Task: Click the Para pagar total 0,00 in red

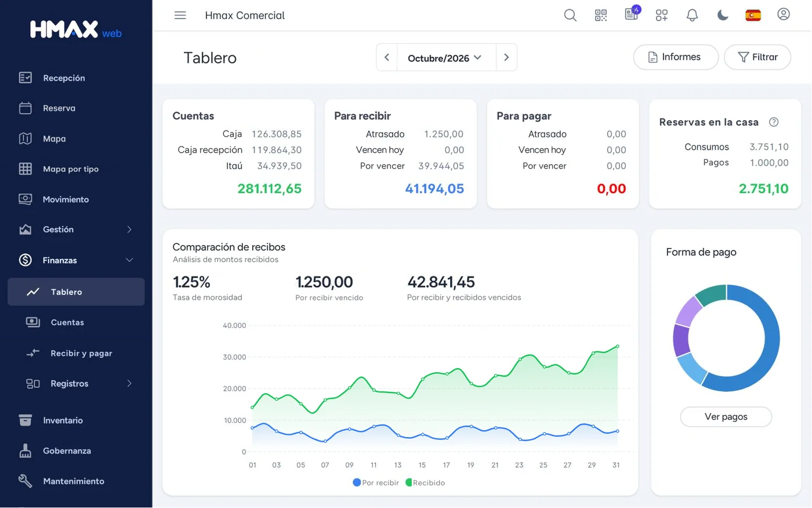Action: coord(611,189)
